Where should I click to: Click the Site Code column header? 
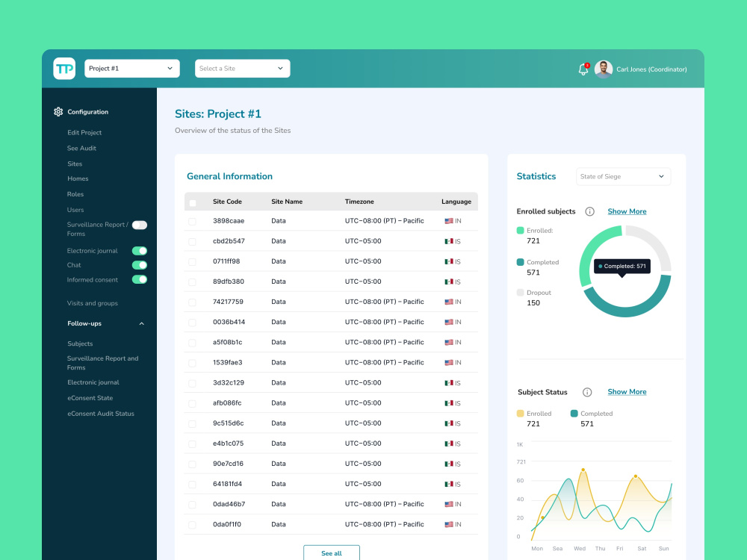(227, 202)
